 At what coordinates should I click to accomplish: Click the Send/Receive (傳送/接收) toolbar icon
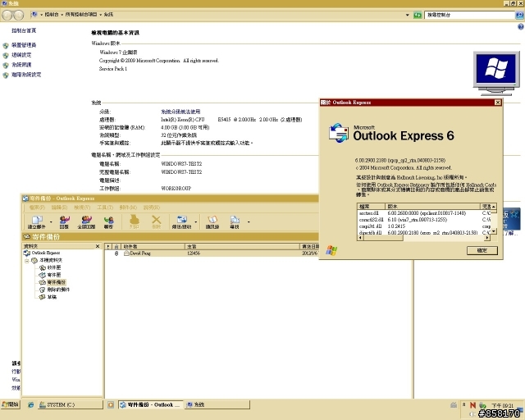click(181, 221)
